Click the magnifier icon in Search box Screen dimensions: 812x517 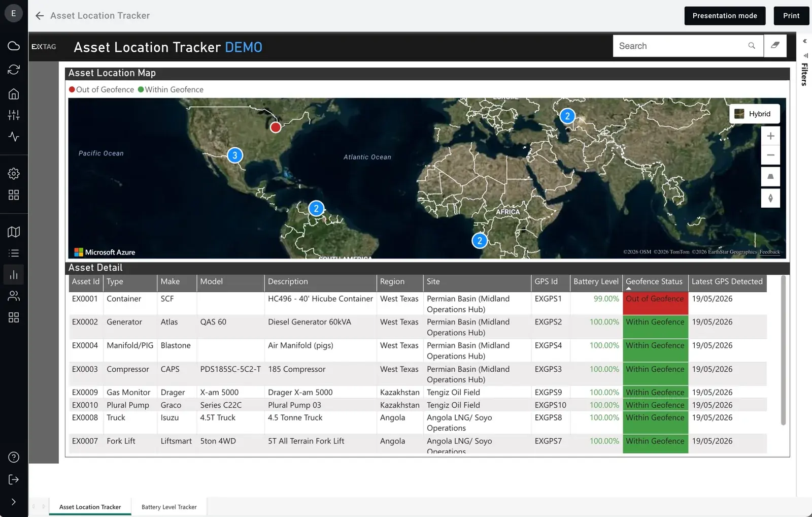click(752, 46)
